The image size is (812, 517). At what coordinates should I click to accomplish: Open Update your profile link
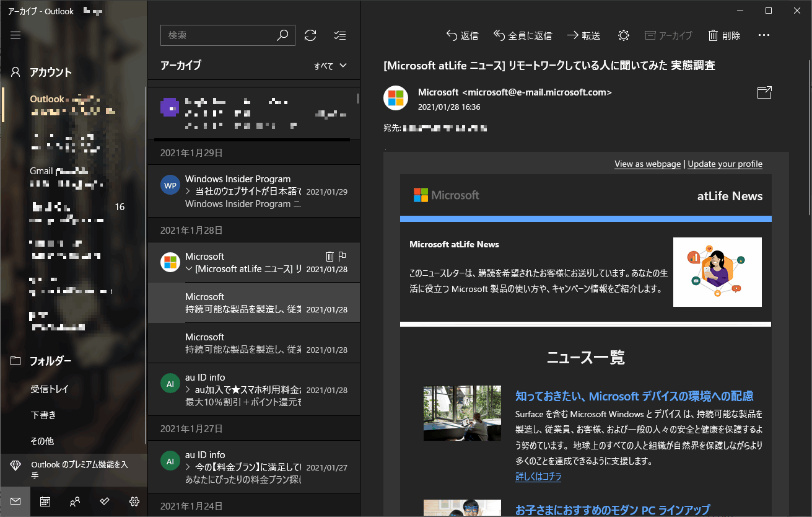(725, 164)
